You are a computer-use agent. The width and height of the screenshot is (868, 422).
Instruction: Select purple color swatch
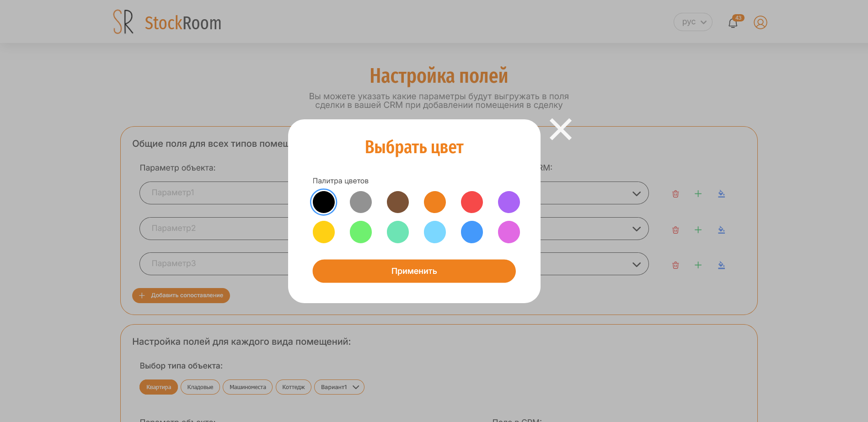(x=509, y=202)
